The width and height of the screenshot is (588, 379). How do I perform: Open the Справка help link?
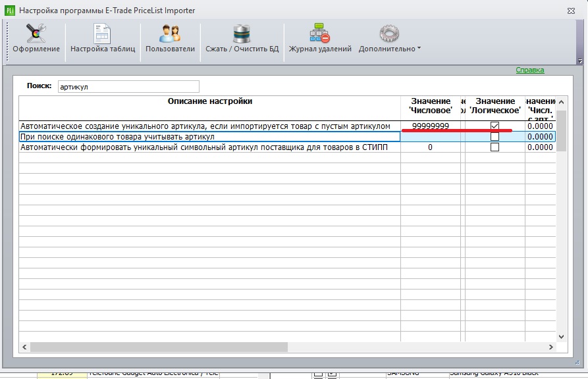(x=529, y=70)
